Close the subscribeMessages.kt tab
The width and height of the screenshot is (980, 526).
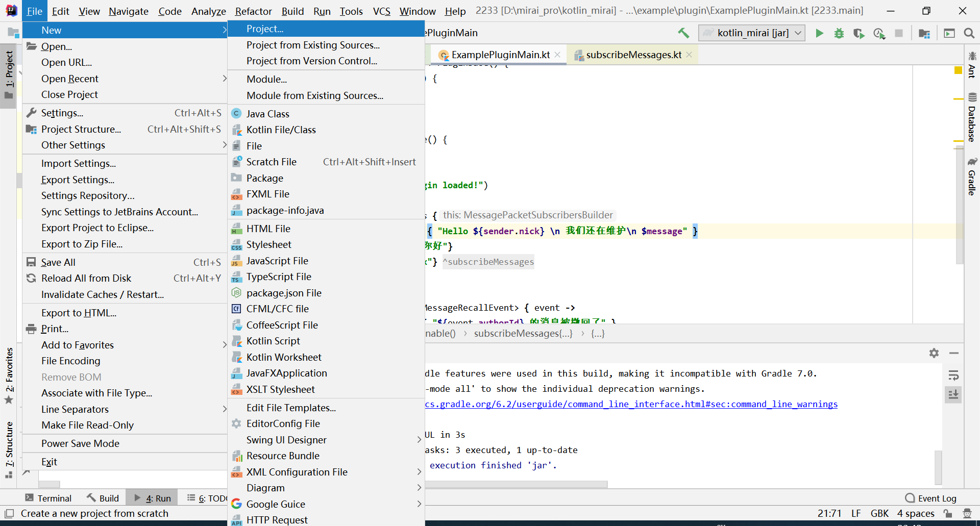pos(689,55)
